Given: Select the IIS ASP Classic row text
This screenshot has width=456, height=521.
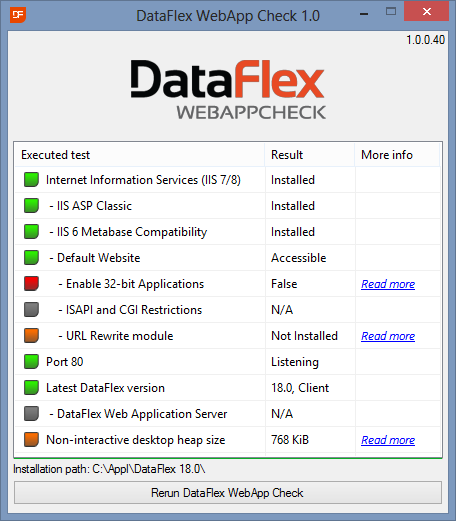Looking at the screenshot, I should [x=91, y=206].
